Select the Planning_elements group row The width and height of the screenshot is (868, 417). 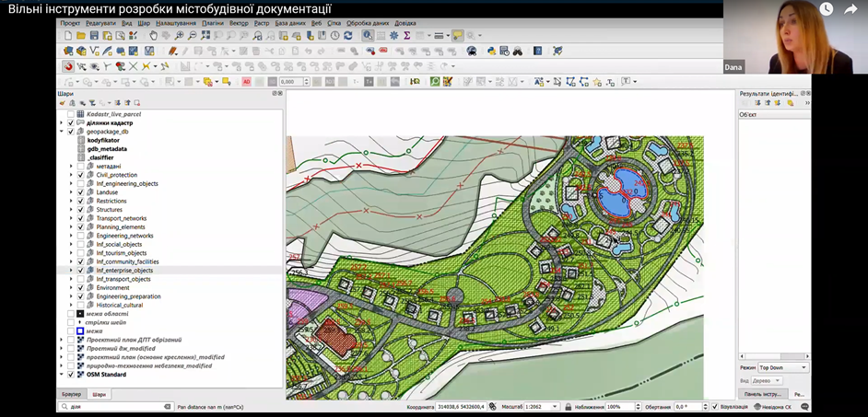pyautogui.click(x=120, y=226)
